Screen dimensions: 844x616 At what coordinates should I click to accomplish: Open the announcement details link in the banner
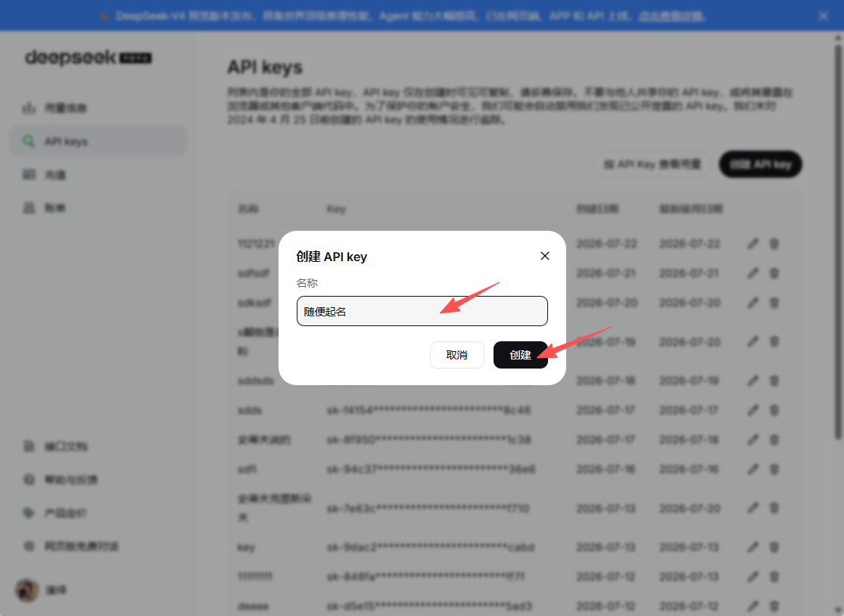click(671, 16)
